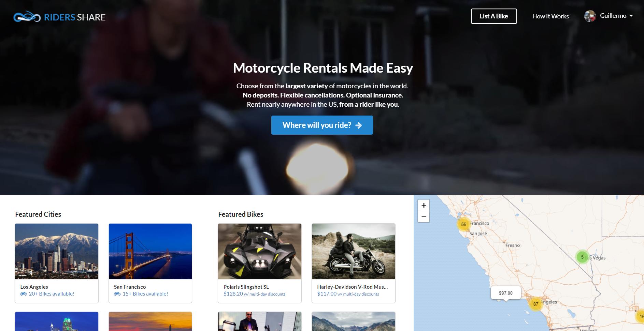Click the Riders Share logo icon
Viewport: 644px width, 331px height.
coord(27,16)
